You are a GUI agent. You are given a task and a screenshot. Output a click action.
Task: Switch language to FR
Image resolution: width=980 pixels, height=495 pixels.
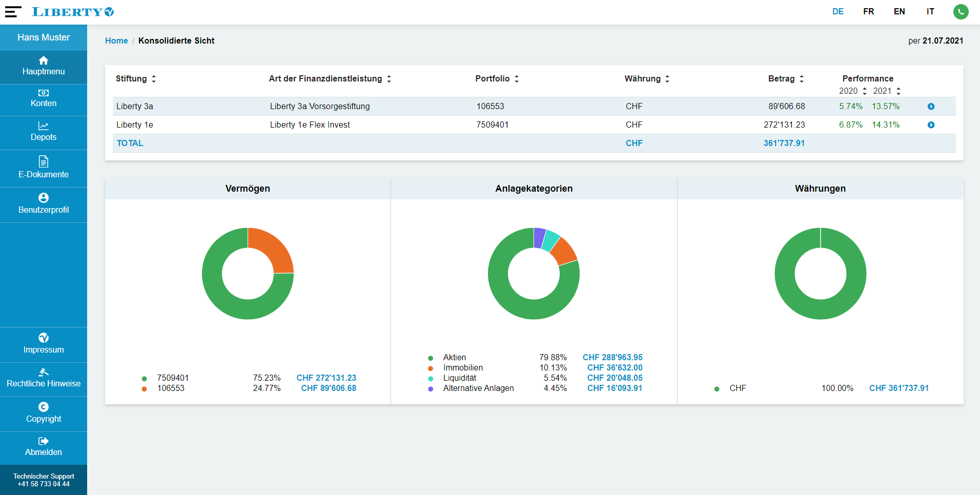pyautogui.click(x=869, y=12)
